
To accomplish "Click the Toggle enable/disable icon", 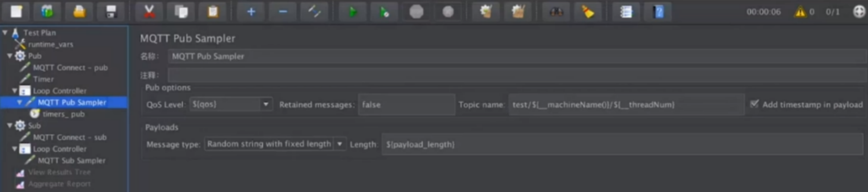I will [x=314, y=12].
